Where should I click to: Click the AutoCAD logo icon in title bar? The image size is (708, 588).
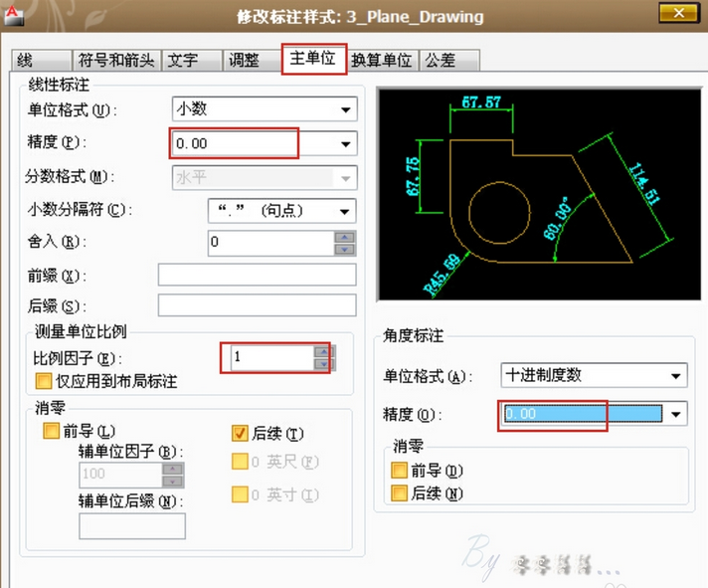(x=14, y=15)
